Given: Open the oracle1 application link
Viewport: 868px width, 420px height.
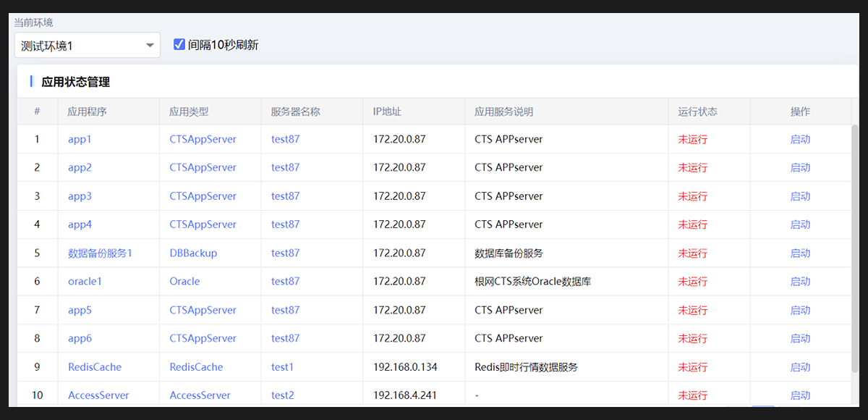Looking at the screenshot, I should tap(85, 281).
